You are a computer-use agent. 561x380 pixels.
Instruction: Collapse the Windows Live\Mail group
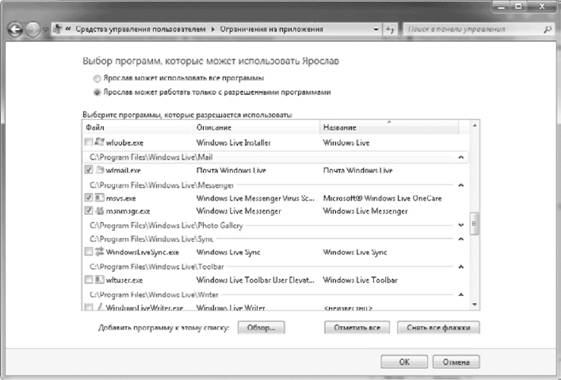coord(461,157)
